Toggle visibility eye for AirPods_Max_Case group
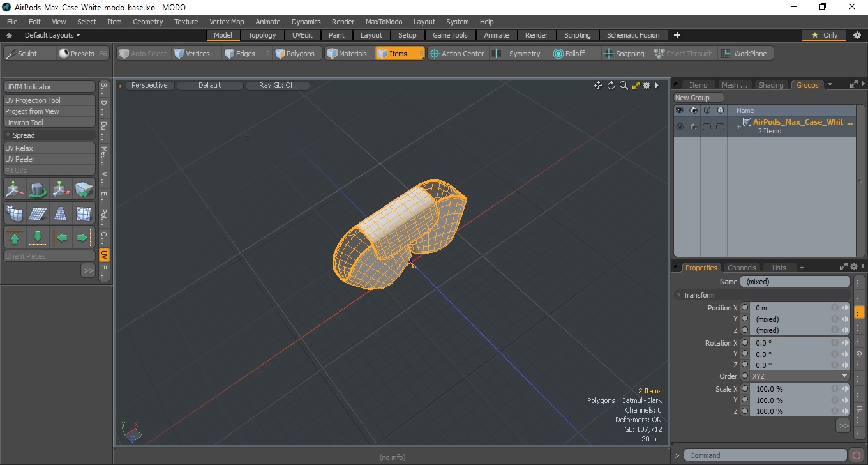This screenshot has height=465, width=868. pyautogui.click(x=680, y=126)
